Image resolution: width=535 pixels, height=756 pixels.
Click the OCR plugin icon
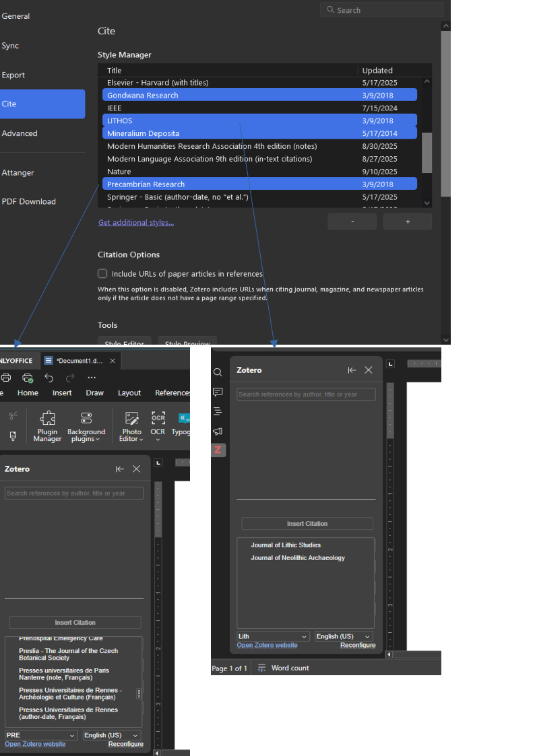(158, 420)
